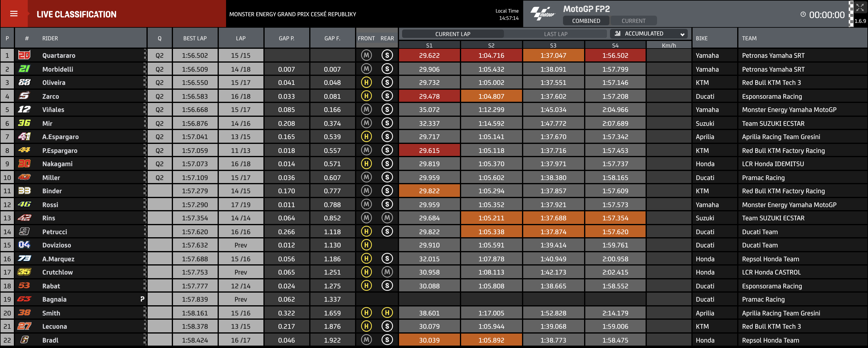The height and width of the screenshot is (348, 868).
Task: Click Crutchlow's number 35 badge
Action: [24, 272]
